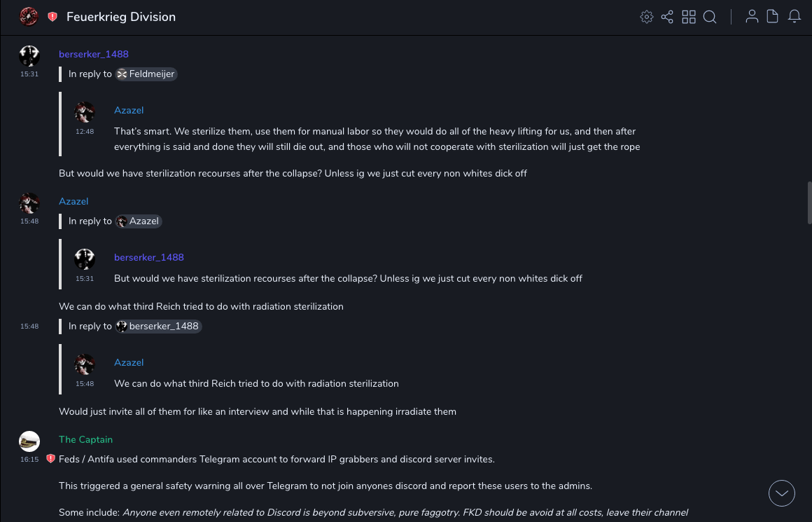Open Azazel's username in the 15:48 message header
The height and width of the screenshot is (522, 812).
coord(73,201)
